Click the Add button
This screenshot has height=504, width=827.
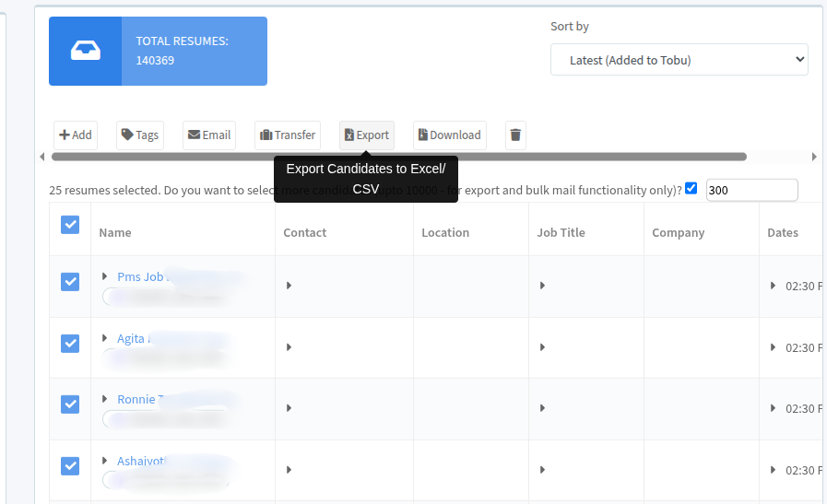[76, 135]
